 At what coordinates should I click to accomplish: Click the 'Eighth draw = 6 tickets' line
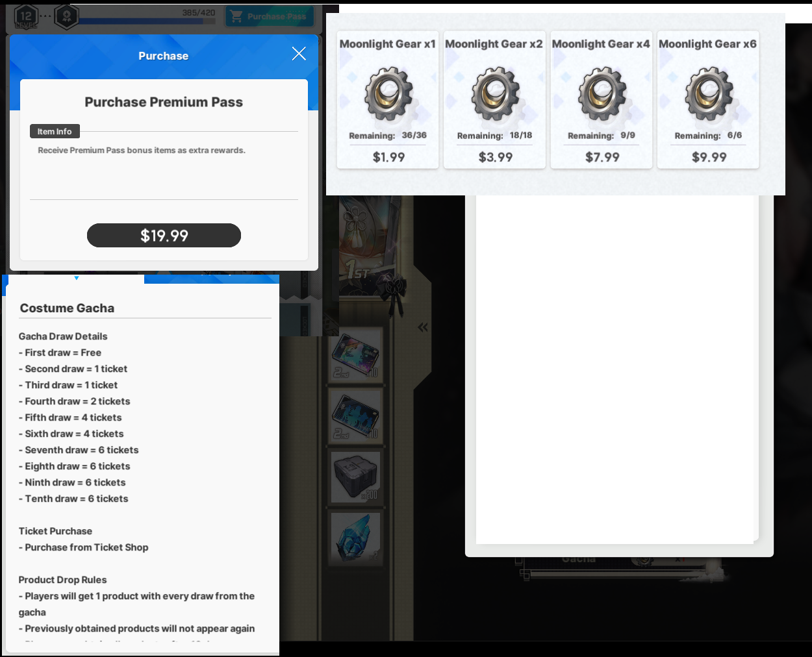tap(74, 466)
